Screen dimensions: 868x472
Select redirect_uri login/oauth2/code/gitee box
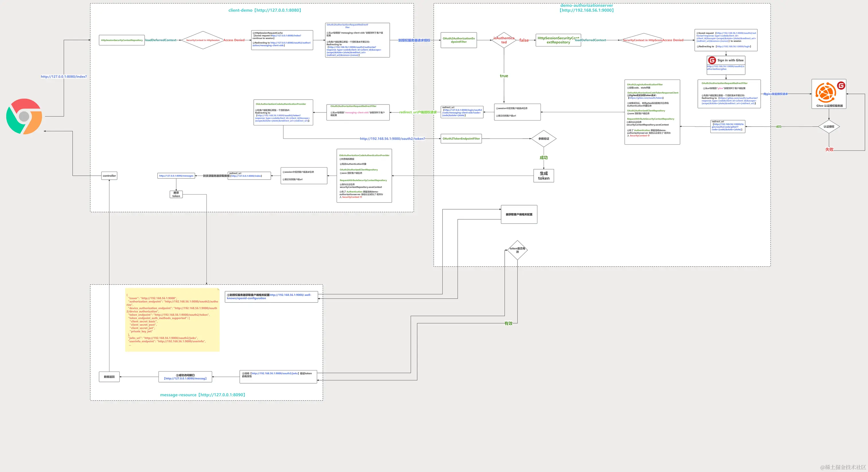coord(728,127)
